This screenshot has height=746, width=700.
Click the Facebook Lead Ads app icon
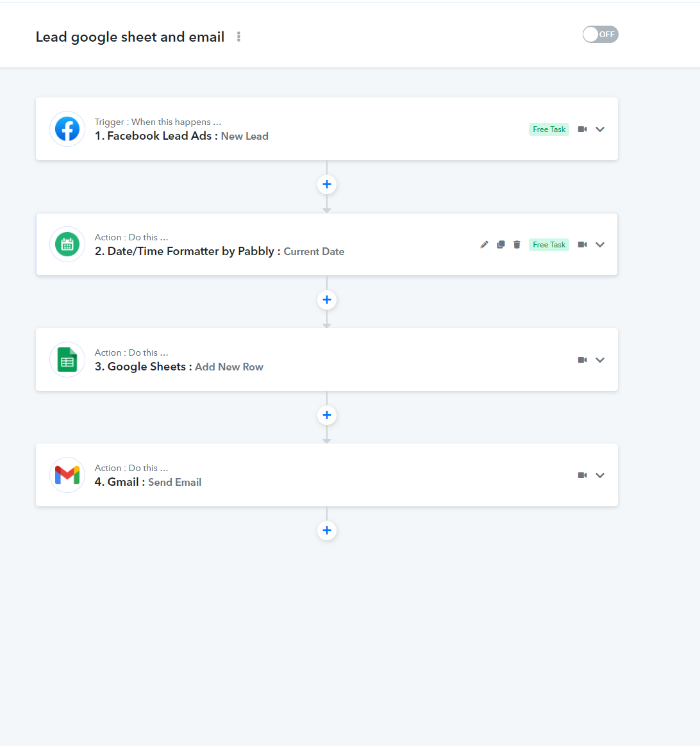click(67, 129)
